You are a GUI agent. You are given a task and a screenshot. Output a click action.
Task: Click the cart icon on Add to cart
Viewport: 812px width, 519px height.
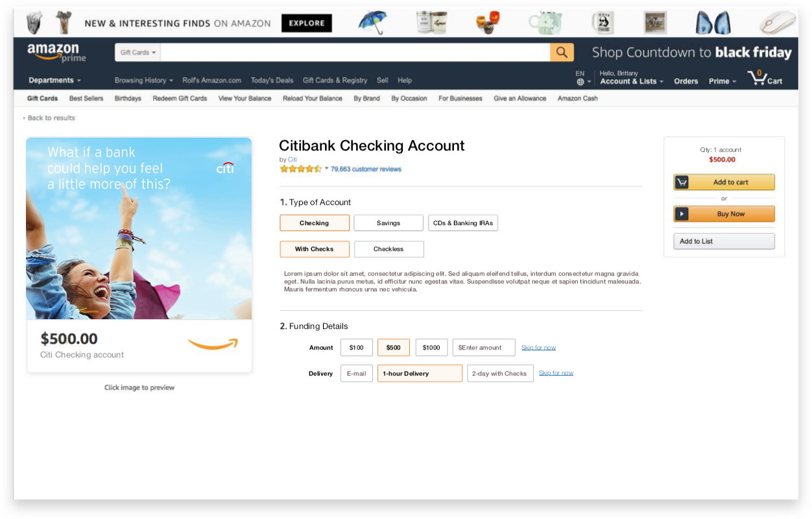(682, 182)
